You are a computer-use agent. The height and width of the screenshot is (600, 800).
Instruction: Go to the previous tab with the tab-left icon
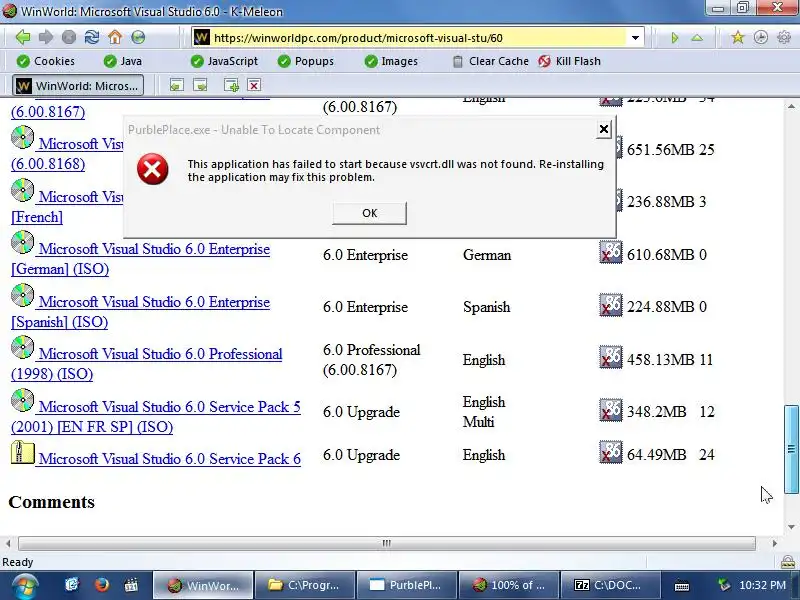tap(177, 85)
